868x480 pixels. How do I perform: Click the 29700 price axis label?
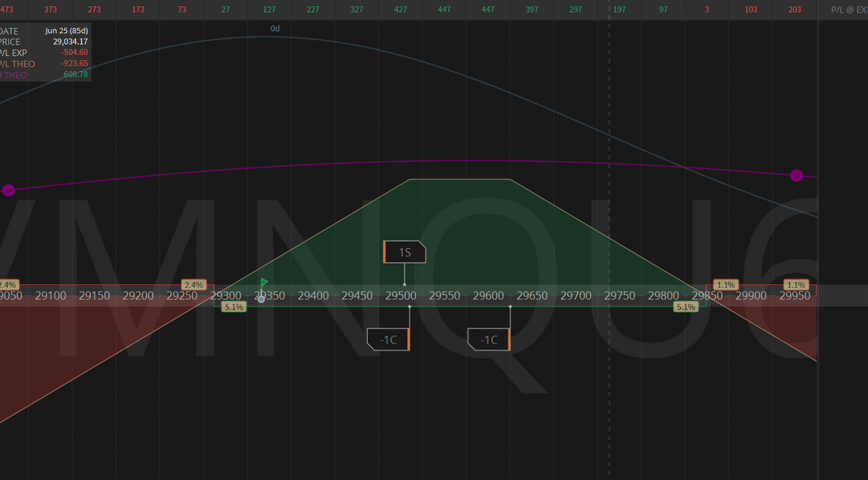[576, 295]
